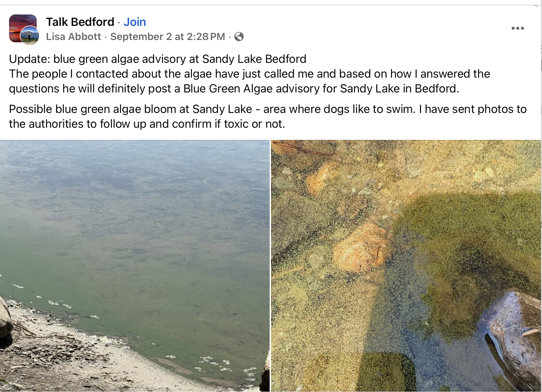Click the "Update: blue green algae advisory" line
542x392 pixels.
click(157, 59)
